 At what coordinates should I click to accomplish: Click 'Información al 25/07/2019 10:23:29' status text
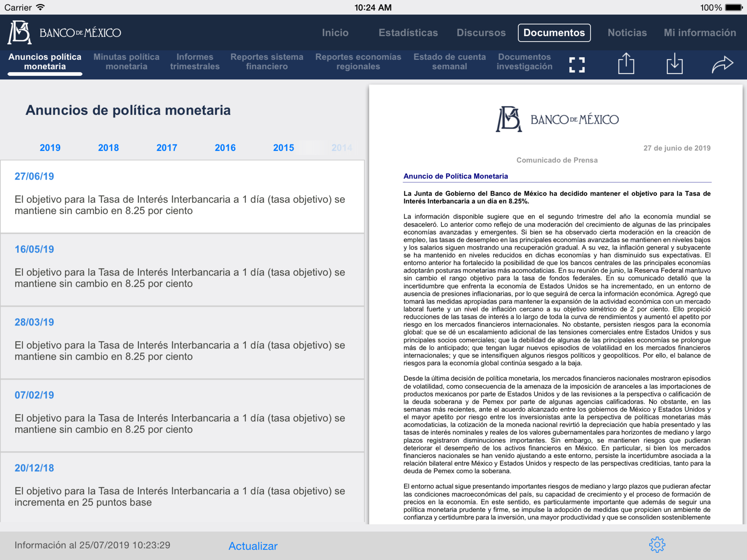92,545
